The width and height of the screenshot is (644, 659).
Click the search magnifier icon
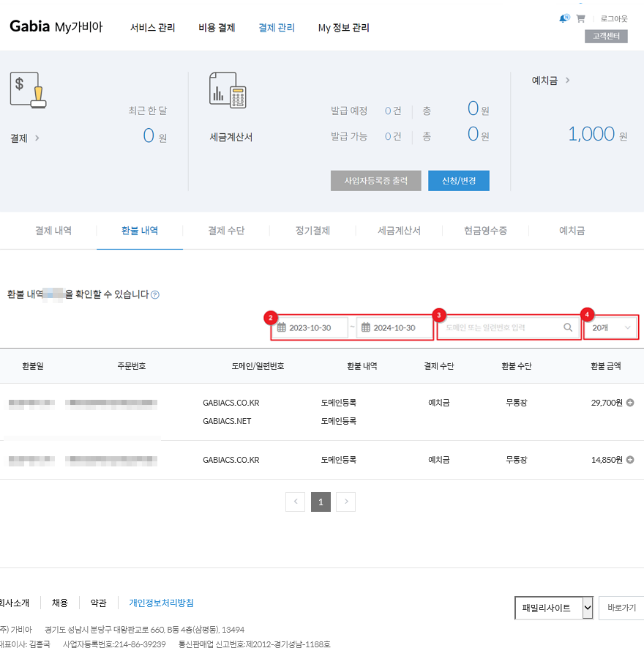(568, 327)
